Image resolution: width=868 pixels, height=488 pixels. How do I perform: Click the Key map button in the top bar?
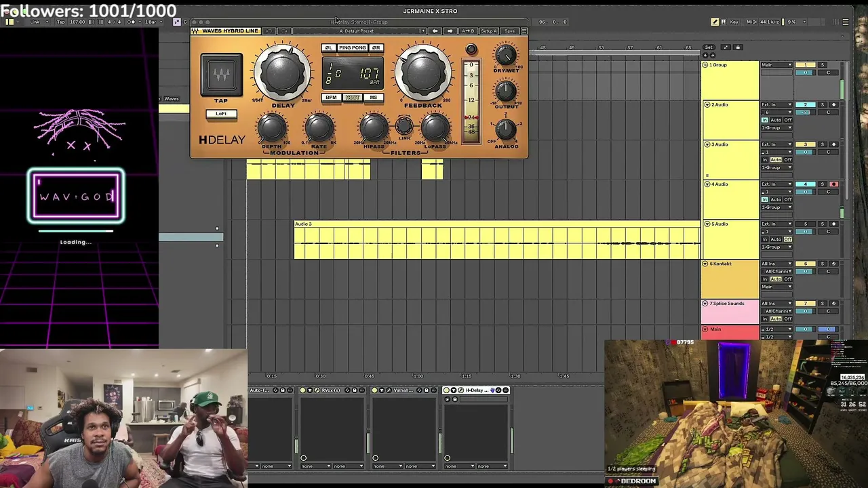734,22
